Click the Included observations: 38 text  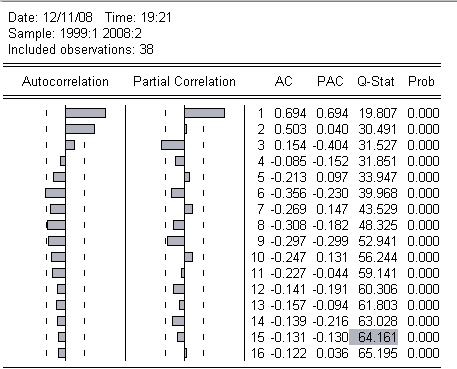point(81,49)
